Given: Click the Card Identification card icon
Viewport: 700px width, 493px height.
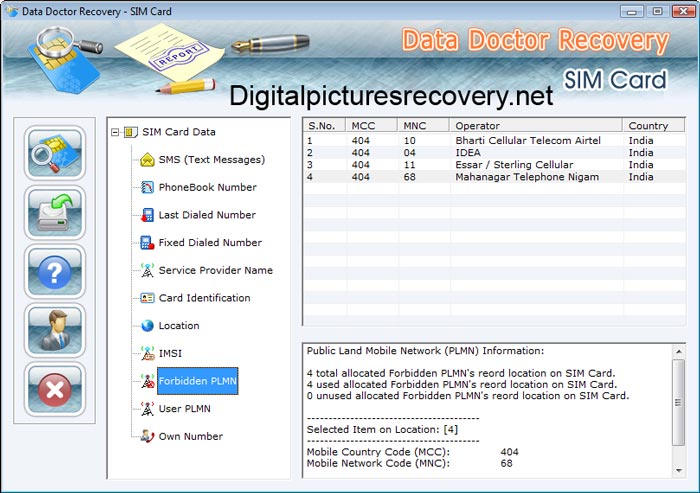Looking at the screenshot, I should [x=147, y=298].
